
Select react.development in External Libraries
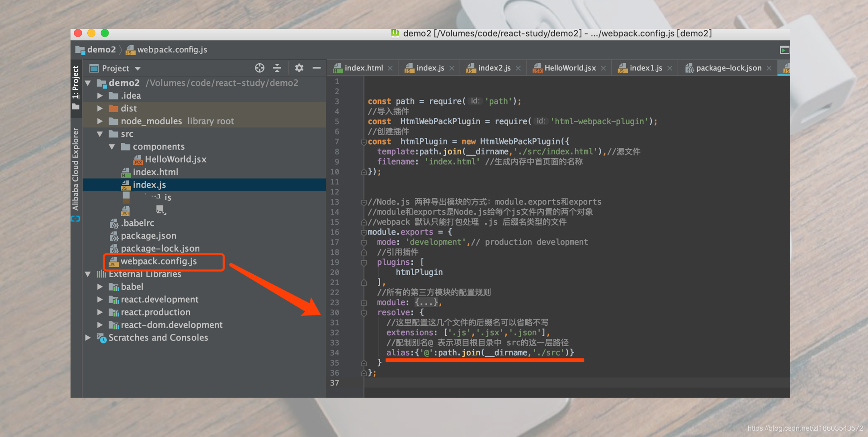(x=160, y=300)
